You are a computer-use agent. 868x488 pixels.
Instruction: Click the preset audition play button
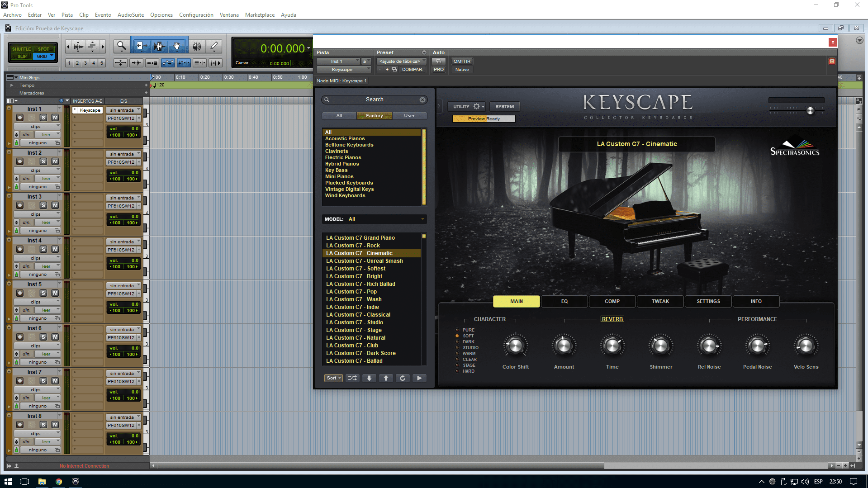coord(419,378)
